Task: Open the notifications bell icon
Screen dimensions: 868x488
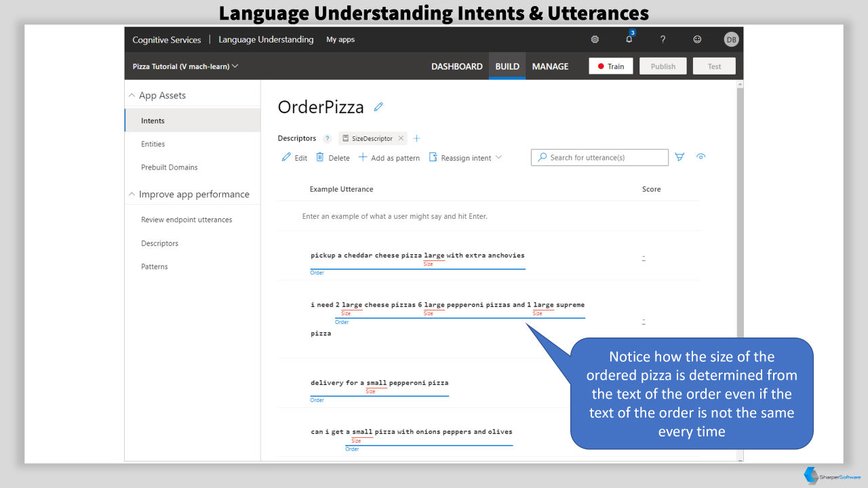Action: pyautogui.click(x=629, y=39)
